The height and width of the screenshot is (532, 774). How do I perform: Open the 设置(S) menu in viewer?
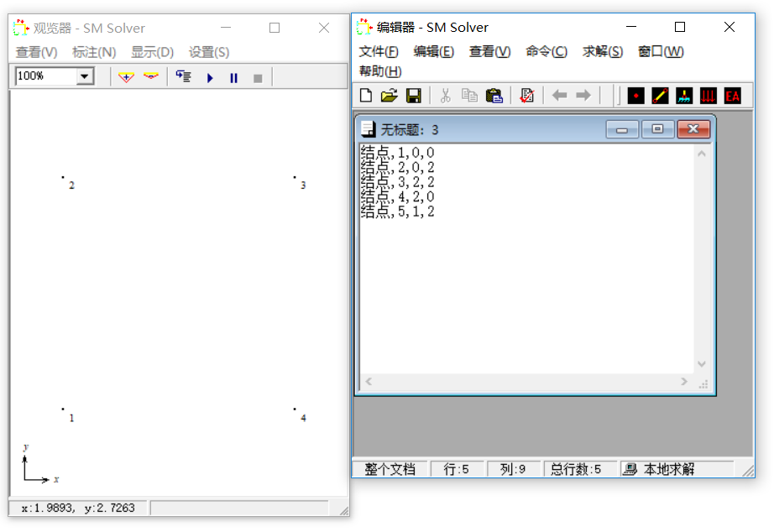click(209, 52)
